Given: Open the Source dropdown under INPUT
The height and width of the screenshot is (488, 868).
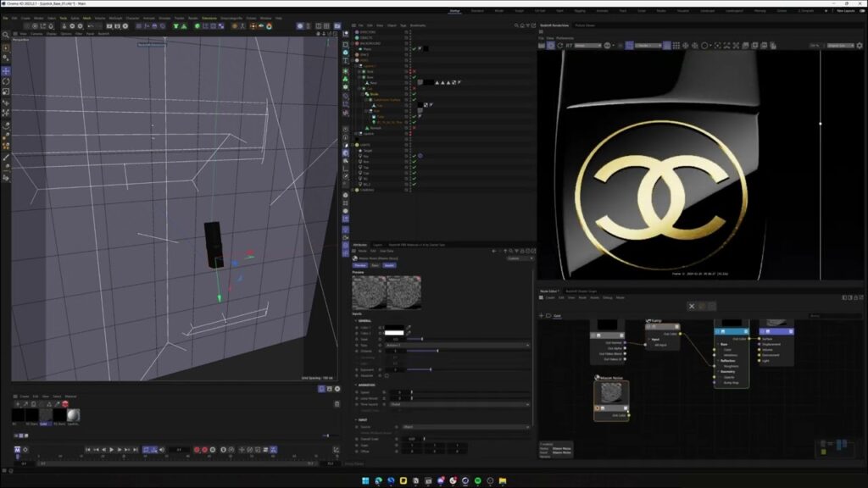Looking at the screenshot, I should (x=466, y=427).
